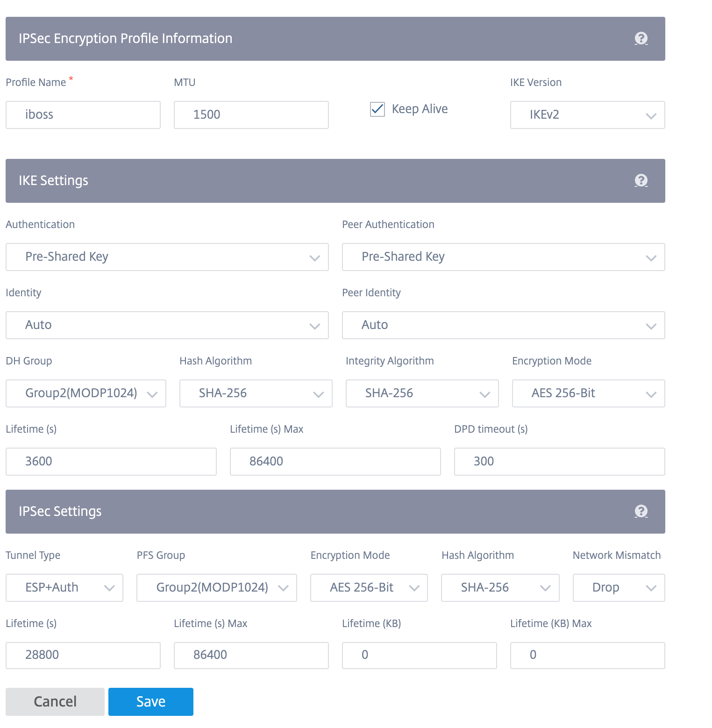
Task: Open help icon for IPSec Settings
Action: pyautogui.click(x=641, y=512)
